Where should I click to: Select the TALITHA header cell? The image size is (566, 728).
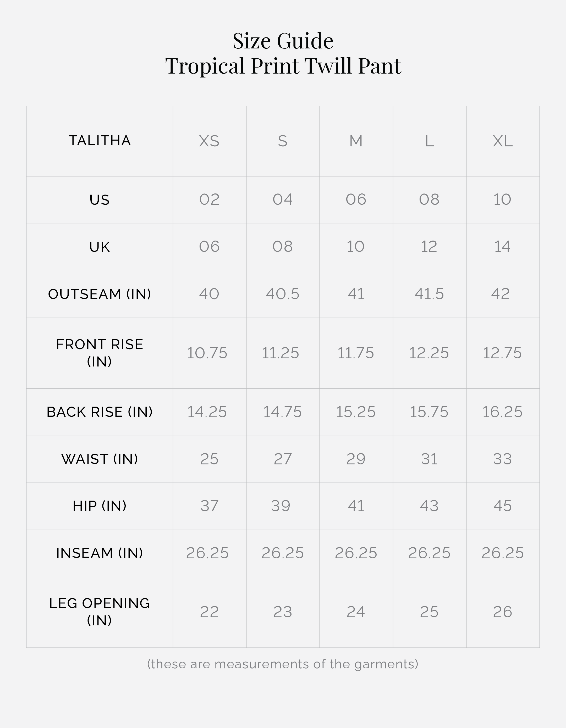(99, 141)
